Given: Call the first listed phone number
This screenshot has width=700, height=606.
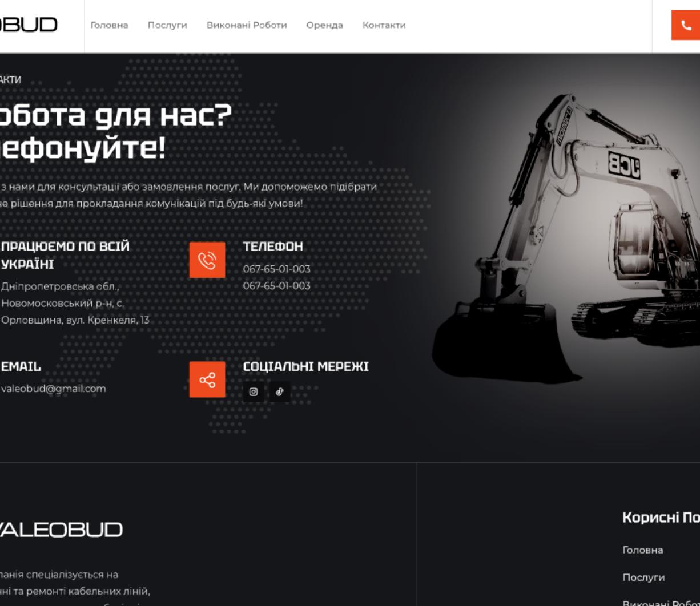Looking at the screenshot, I should 276,269.
